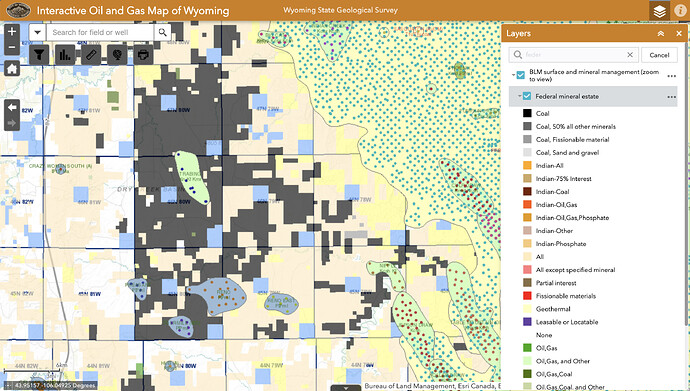The height and width of the screenshot is (391, 690).
Task: Click the Geothermal legend color swatch
Action: pyautogui.click(x=527, y=309)
